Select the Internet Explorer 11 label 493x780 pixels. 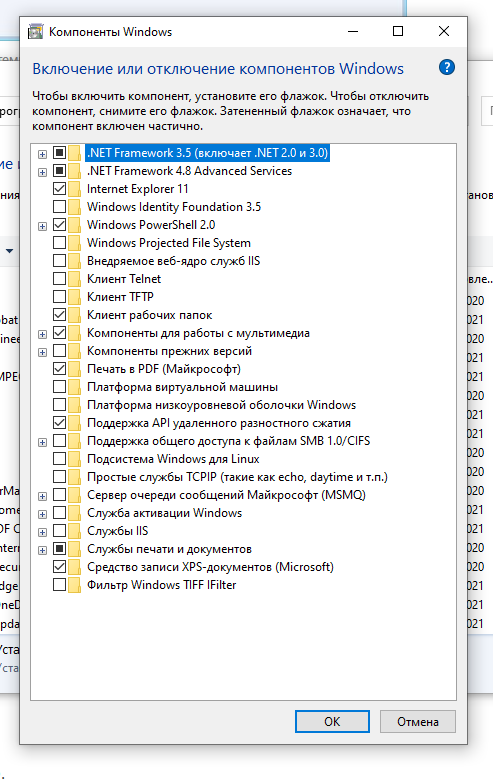point(138,189)
